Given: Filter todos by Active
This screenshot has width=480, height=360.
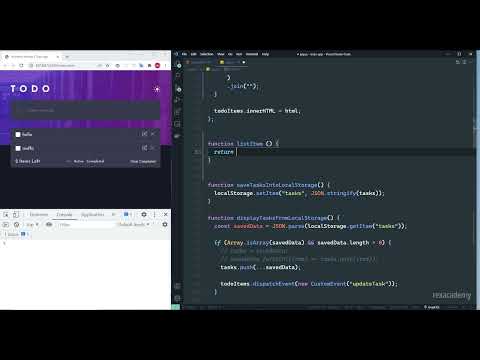Looking at the screenshot, I should click(x=79, y=161).
